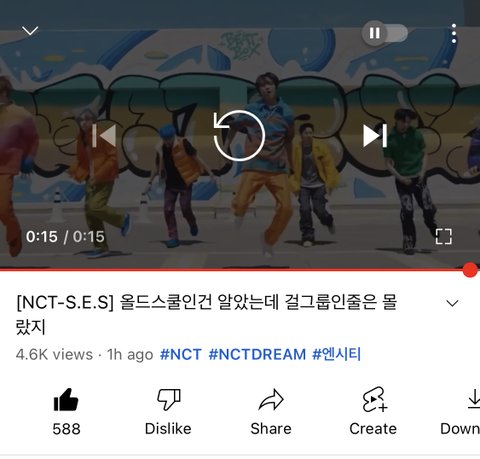Like the video with thumbs up
The height and width of the screenshot is (459, 480).
(66, 400)
